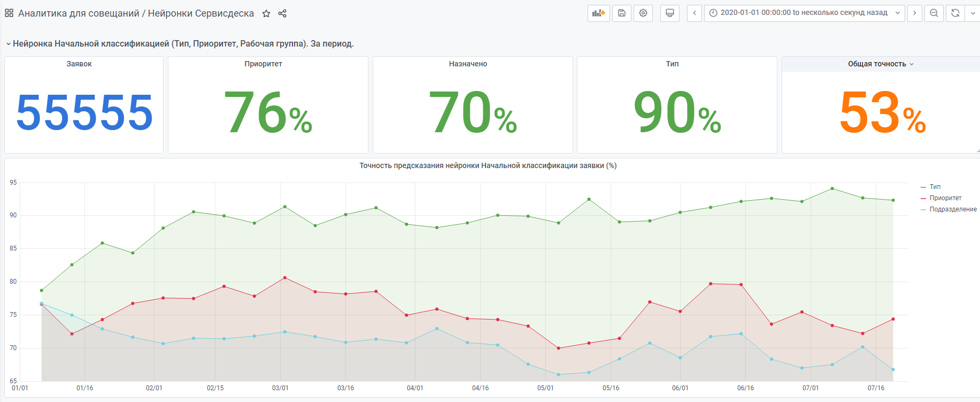
Task: Share the dashboard via share icon
Action: click(x=282, y=13)
